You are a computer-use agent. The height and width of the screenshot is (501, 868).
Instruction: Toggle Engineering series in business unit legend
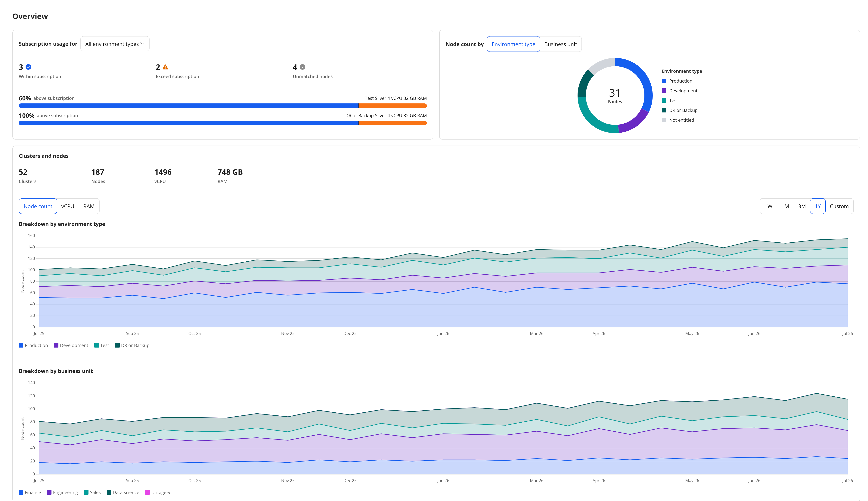click(x=63, y=492)
